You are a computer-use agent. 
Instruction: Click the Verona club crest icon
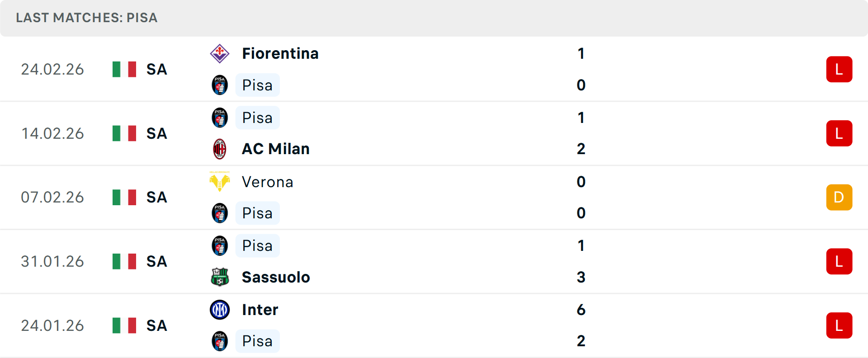(220, 182)
